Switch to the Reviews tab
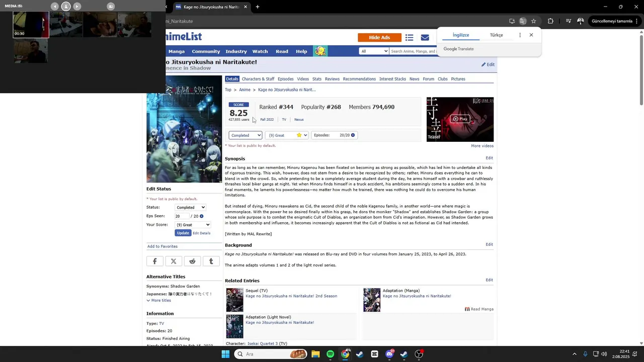The width and height of the screenshot is (644, 362). (x=332, y=79)
